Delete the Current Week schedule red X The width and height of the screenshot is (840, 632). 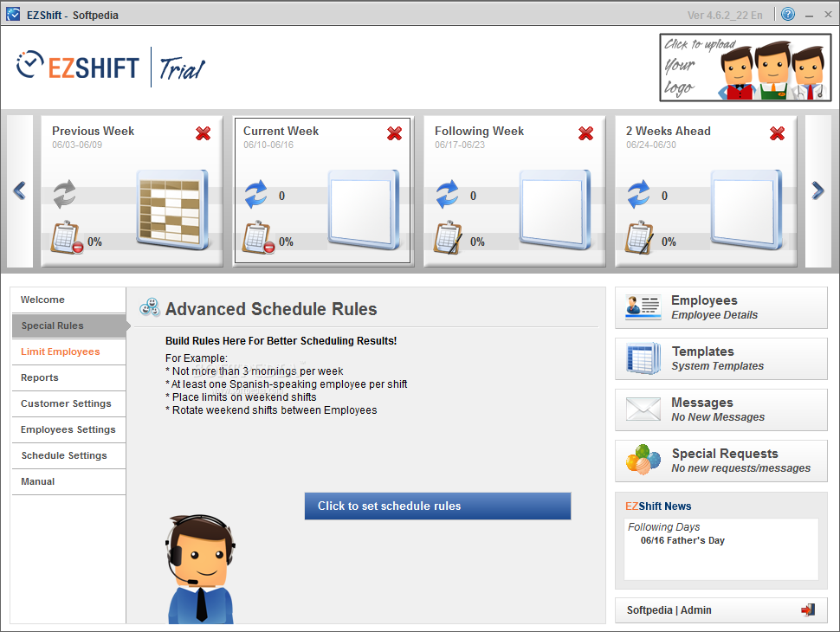click(x=394, y=133)
